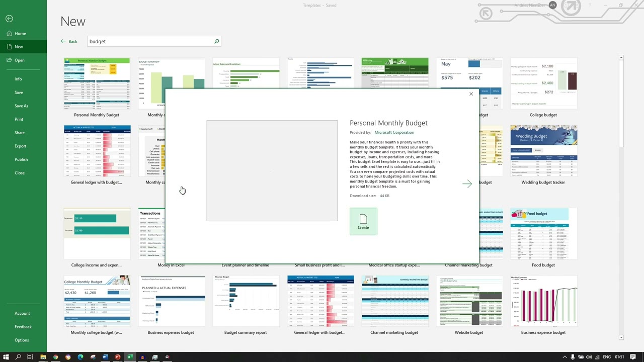644x362 pixels.
Task: Open Task View from the taskbar
Action: tap(29, 357)
